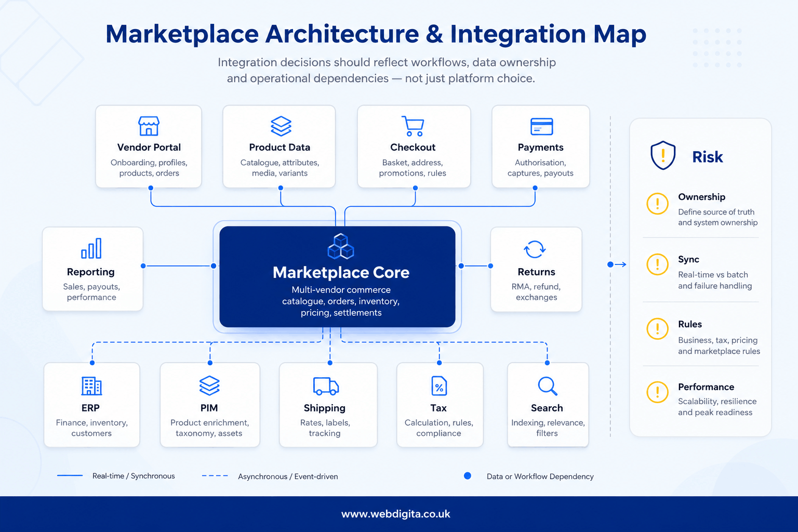Click the Returns circular arrows icon
Screen dimensions: 798x532
click(535, 249)
